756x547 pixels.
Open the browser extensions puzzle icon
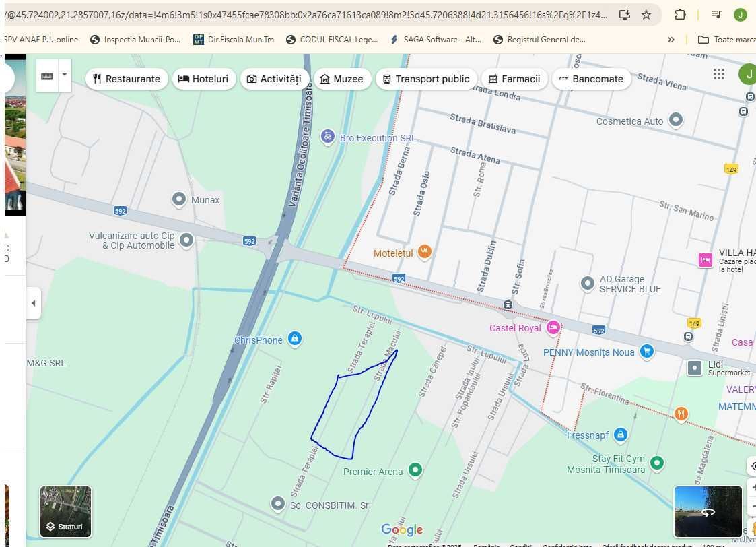(680, 14)
